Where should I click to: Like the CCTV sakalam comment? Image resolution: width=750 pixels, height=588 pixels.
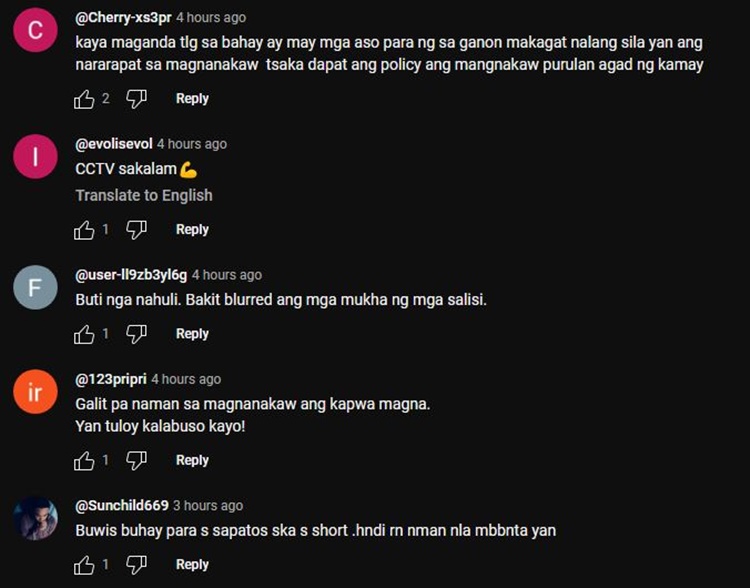click(84, 230)
